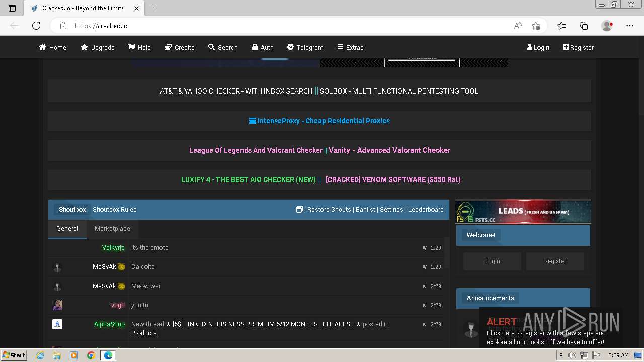Image resolution: width=644 pixels, height=362 pixels.
Task: Click vugh's avatar thumbnail
Action: coord(57,305)
